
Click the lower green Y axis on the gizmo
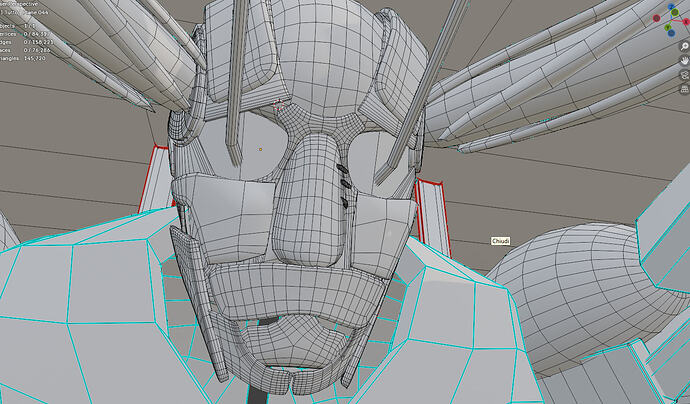[668, 27]
